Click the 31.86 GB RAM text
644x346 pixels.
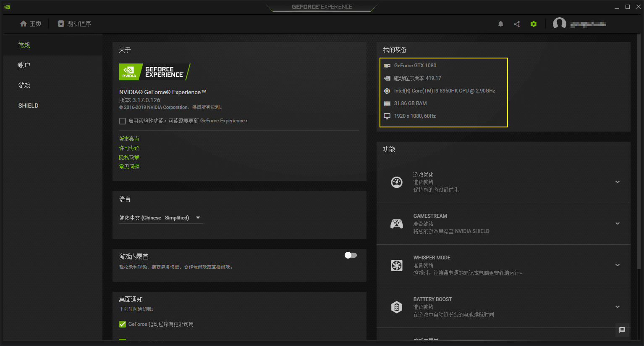(410, 103)
